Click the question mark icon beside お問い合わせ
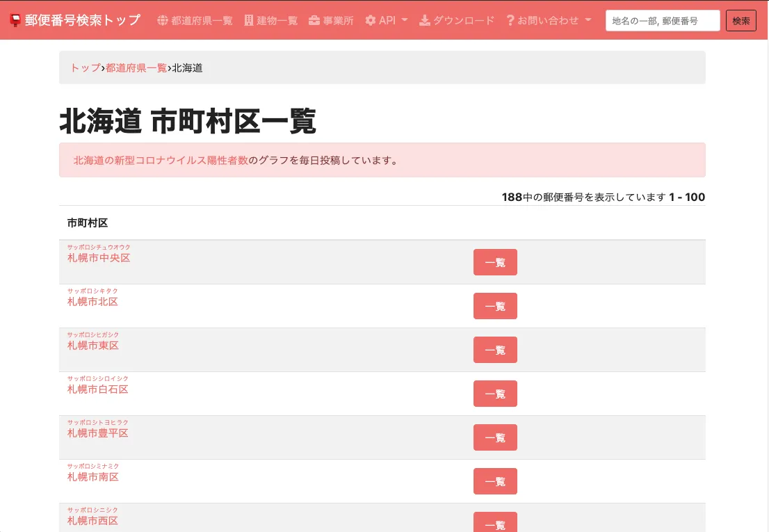 point(510,20)
